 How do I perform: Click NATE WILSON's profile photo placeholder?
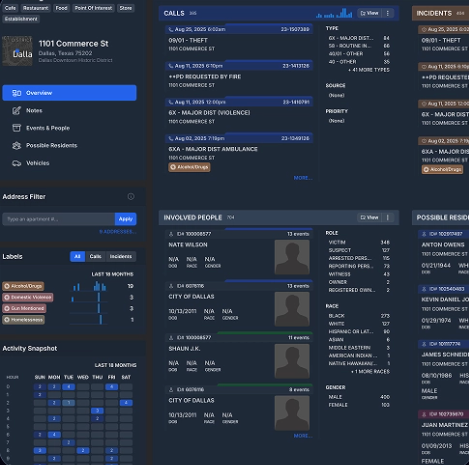tap(292, 257)
